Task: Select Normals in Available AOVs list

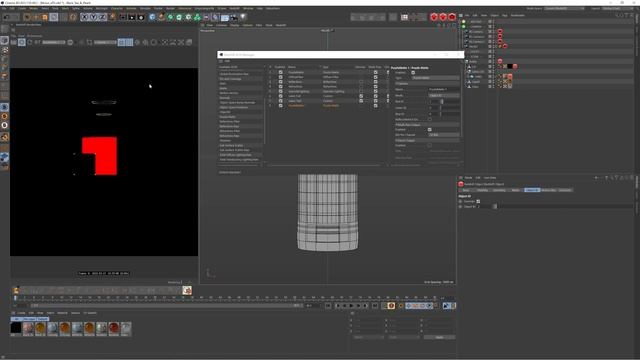Action: [x=240, y=98]
